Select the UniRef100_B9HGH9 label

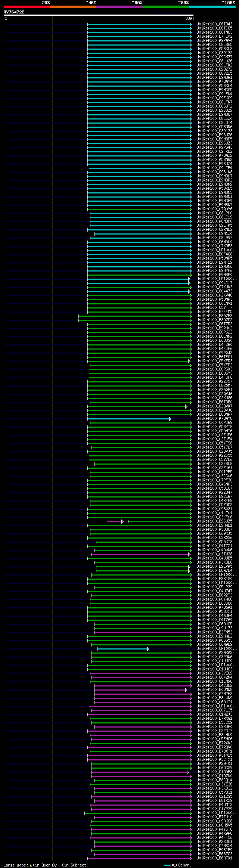pyautogui.click(x=214, y=201)
